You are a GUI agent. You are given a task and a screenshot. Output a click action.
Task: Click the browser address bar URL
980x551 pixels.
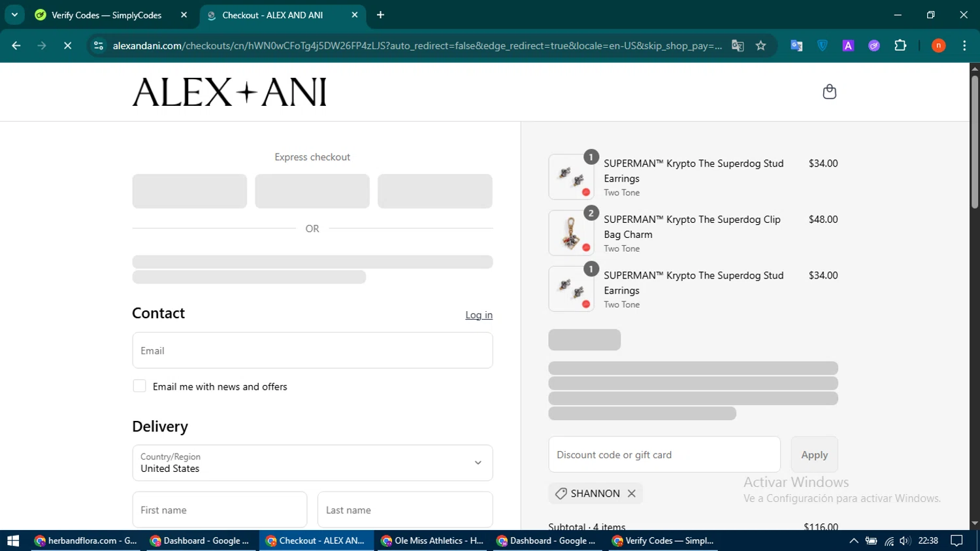click(417, 46)
